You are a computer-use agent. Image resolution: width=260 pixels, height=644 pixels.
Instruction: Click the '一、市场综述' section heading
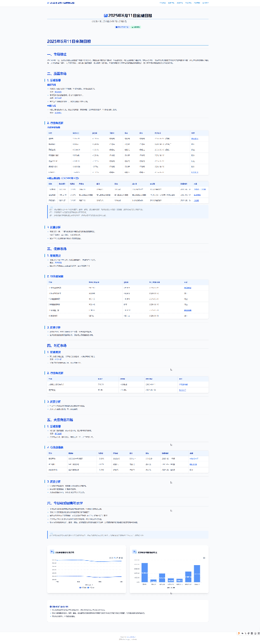pyautogui.click(x=56, y=54)
